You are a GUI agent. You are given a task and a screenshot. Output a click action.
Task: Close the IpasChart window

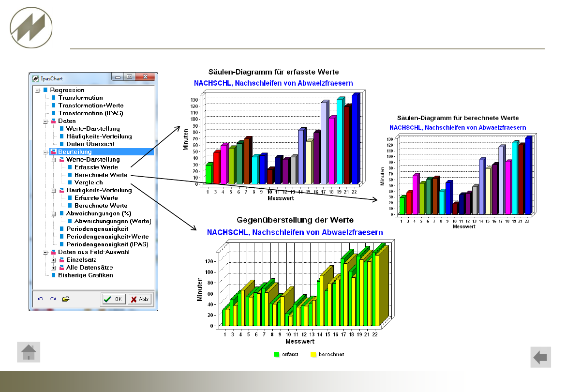145,77
